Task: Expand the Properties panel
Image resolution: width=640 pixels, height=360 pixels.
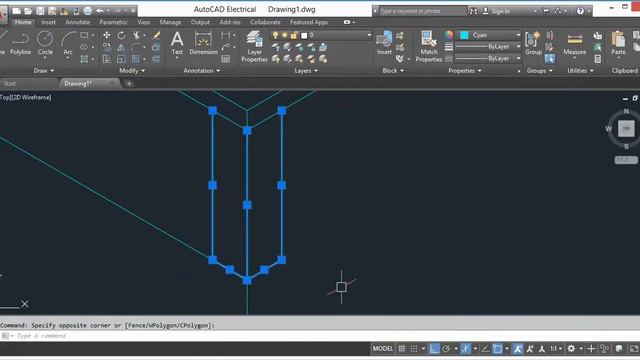Action: pyautogui.click(x=465, y=71)
